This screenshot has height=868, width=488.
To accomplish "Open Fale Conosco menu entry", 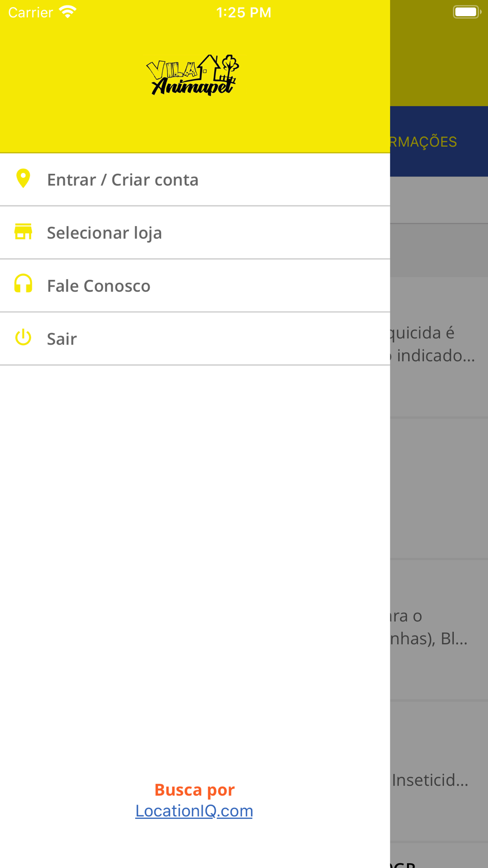I will (195, 286).
